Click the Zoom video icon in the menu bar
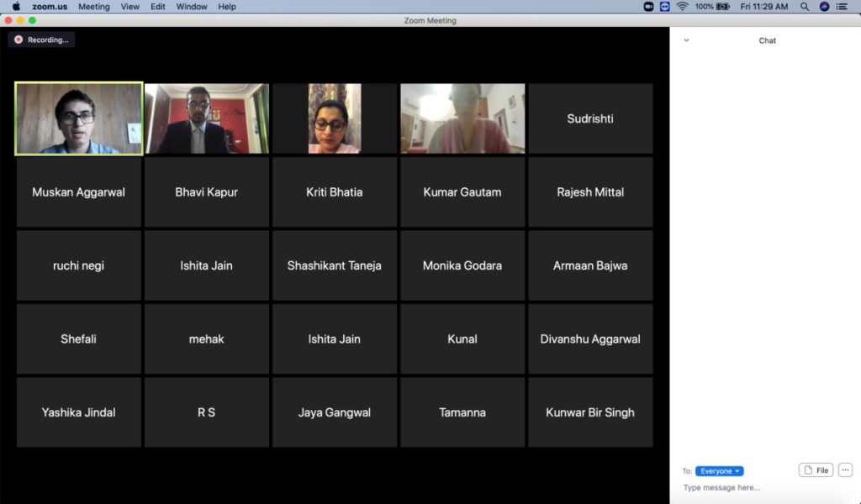861x504 pixels. tap(648, 6)
